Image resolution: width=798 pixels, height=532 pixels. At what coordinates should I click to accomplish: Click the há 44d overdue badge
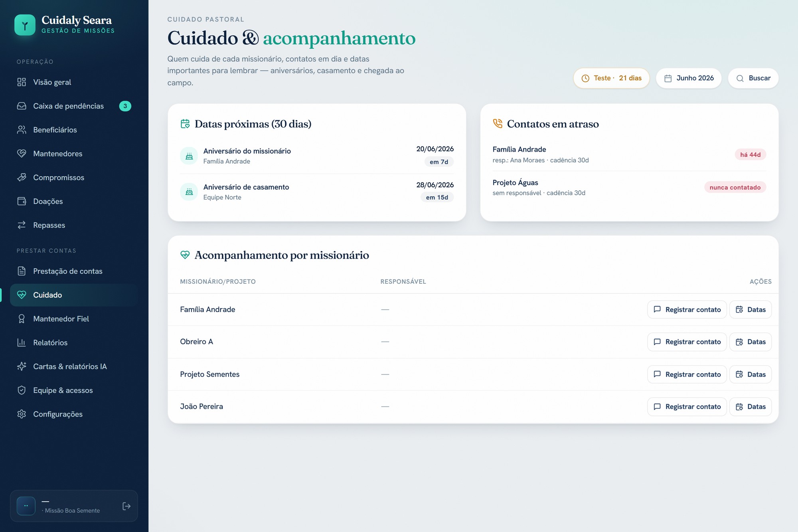pos(750,155)
